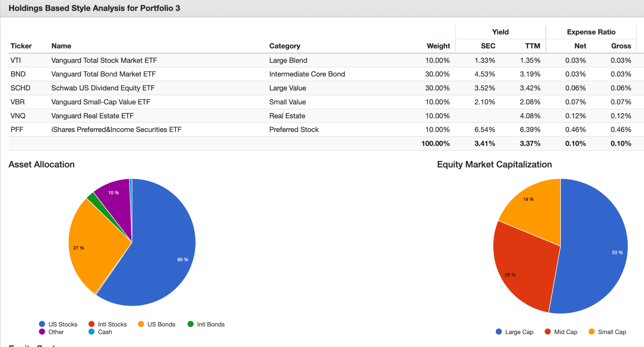
Task: Sort the table by Net expense ratio
Action: click(x=580, y=46)
